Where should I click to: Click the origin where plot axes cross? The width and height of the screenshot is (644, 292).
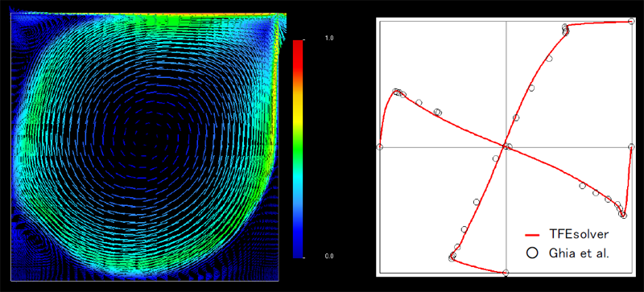[x=506, y=146]
